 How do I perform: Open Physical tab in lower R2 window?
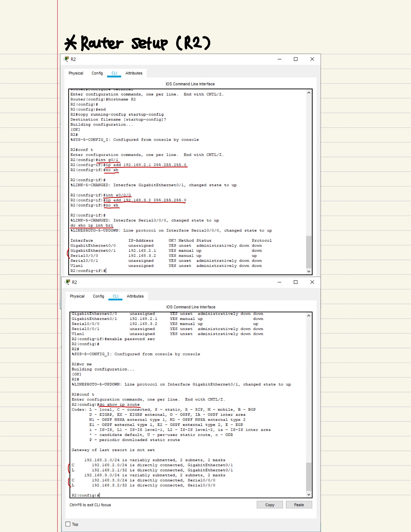coord(77,296)
